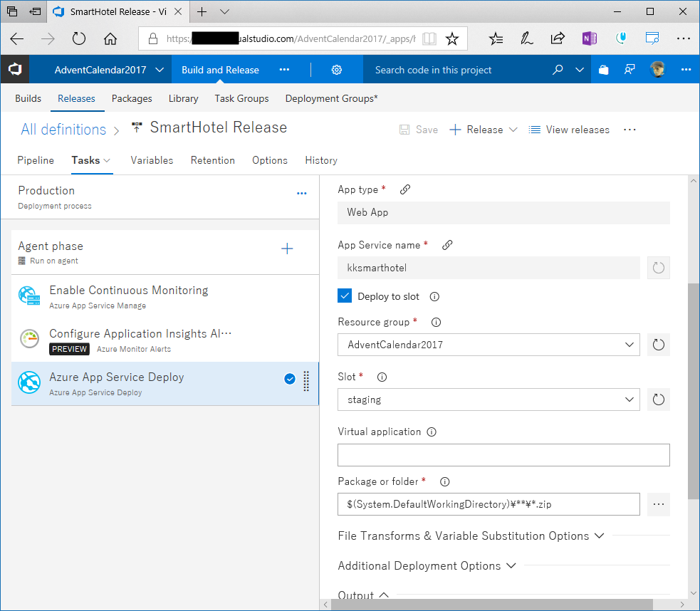Select Configure Application Insights Alerts task
Screen dimensions: 700x611
point(165,340)
